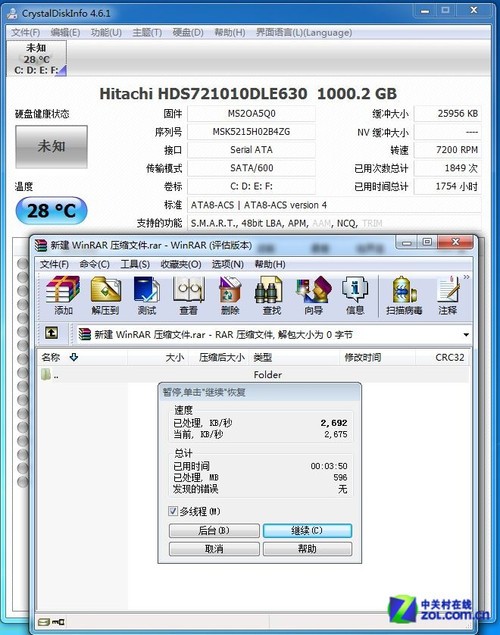The width and height of the screenshot is (500, 635).
Task: Click the WinRAR toolbar overflow chevron (»)
Action: (x=466, y=277)
